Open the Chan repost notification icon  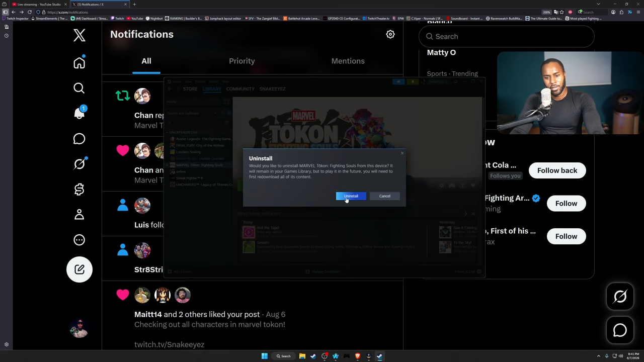click(123, 96)
